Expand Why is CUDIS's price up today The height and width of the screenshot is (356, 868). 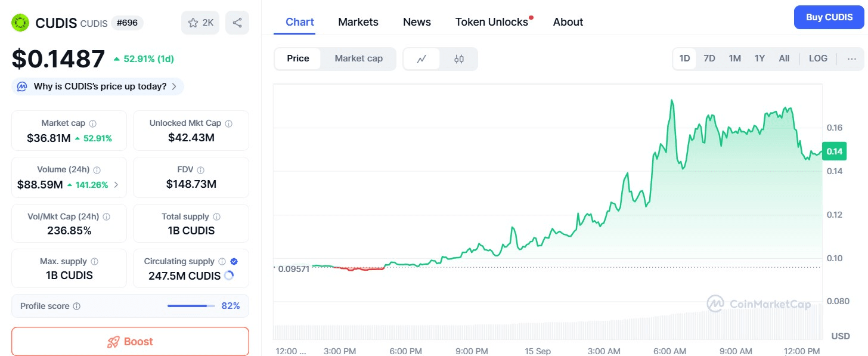point(98,86)
